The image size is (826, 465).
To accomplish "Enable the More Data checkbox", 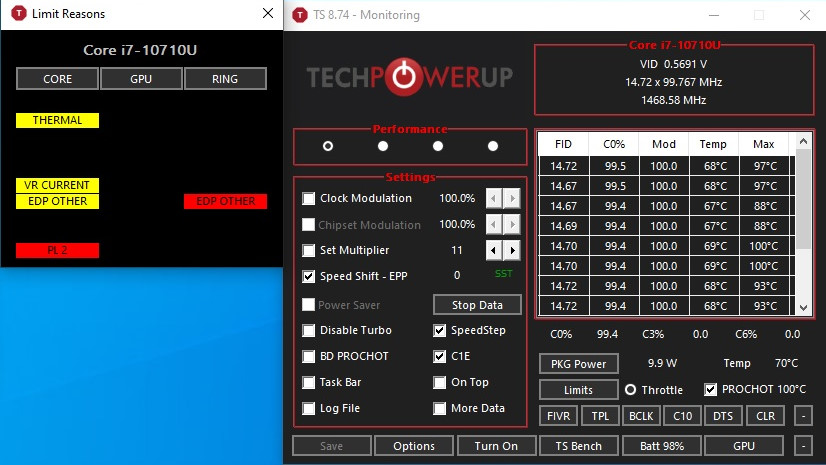I will pos(439,408).
